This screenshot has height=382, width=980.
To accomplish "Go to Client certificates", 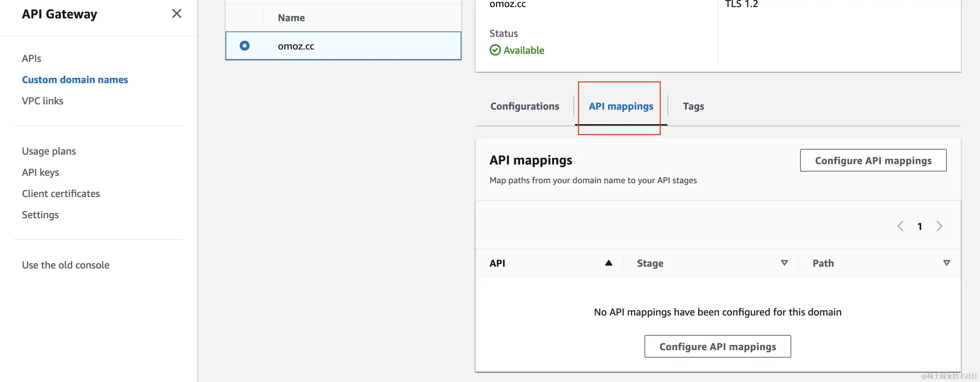I will 61,194.
